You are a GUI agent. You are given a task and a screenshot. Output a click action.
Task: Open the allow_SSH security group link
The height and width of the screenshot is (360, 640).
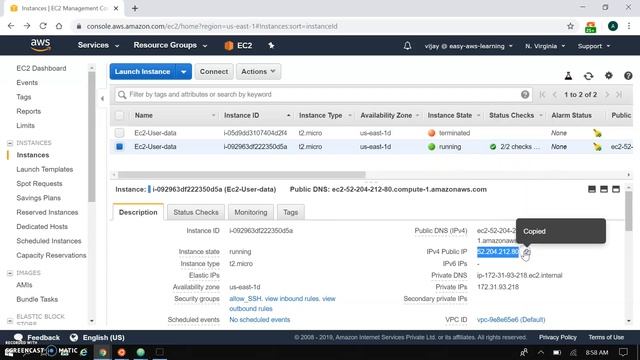245,299
